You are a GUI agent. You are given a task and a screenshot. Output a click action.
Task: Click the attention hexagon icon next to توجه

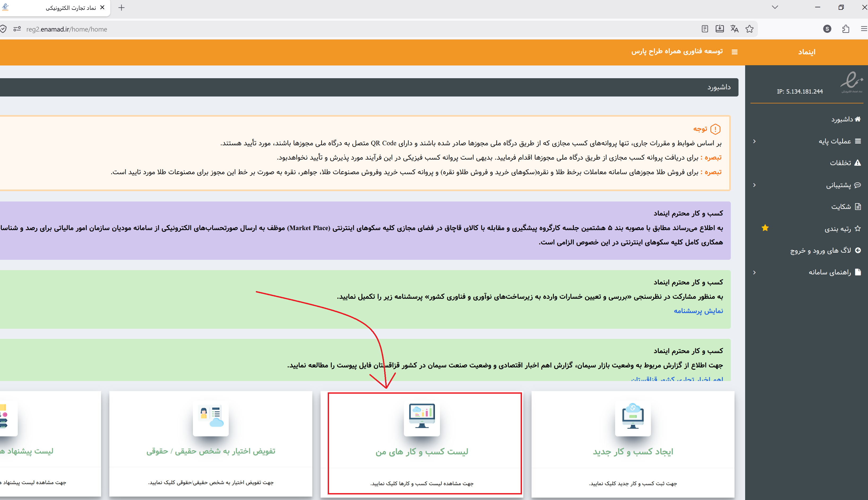(x=715, y=129)
